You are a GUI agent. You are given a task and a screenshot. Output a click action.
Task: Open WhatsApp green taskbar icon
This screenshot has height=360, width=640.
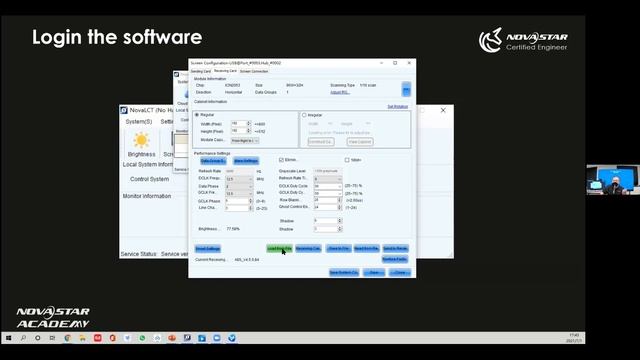(142, 338)
